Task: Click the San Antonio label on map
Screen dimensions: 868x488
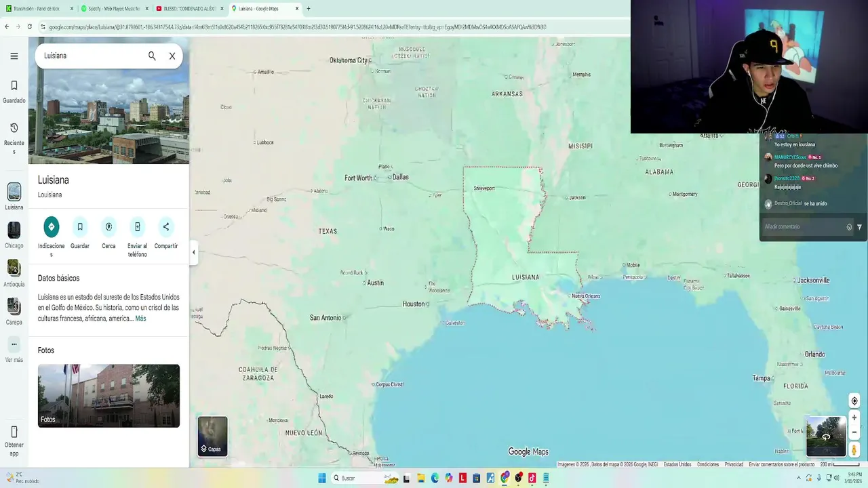Action: [325, 318]
